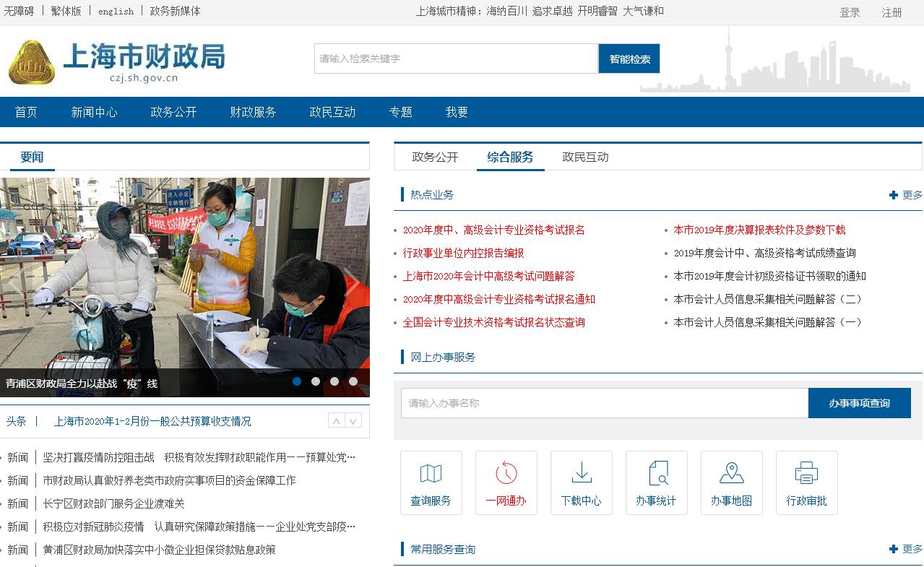Open the 下载中心 download icon
Viewport: 924px width, 567px height.
click(581, 474)
